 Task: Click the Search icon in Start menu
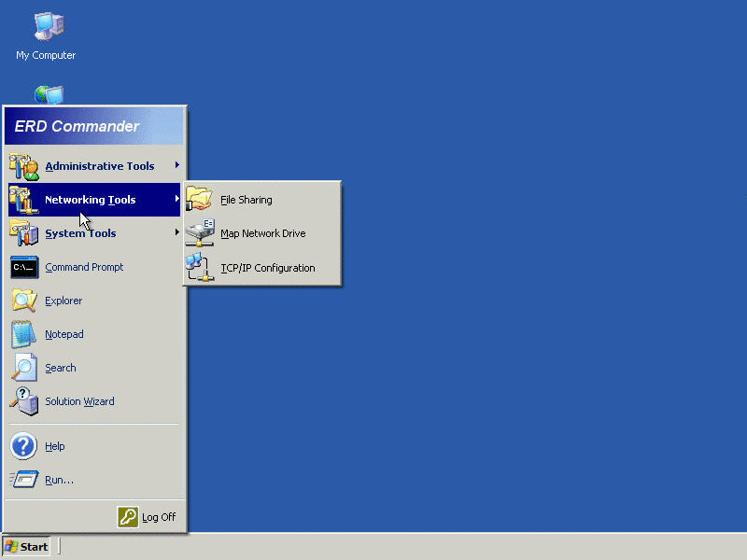[24, 367]
